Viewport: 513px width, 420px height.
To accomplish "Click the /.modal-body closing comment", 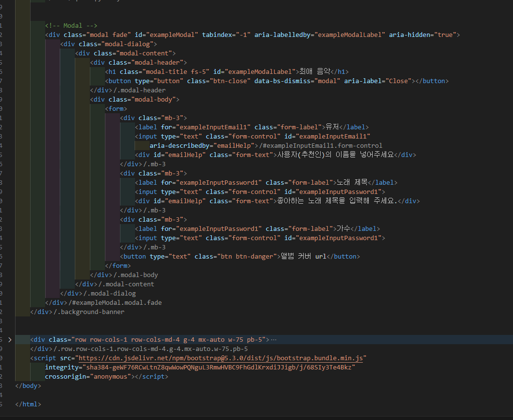I will [x=136, y=275].
